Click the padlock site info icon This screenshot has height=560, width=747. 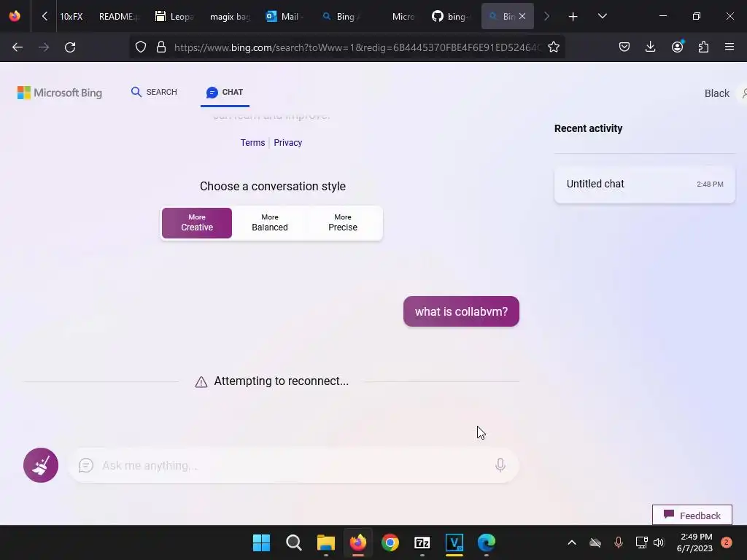click(161, 47)
